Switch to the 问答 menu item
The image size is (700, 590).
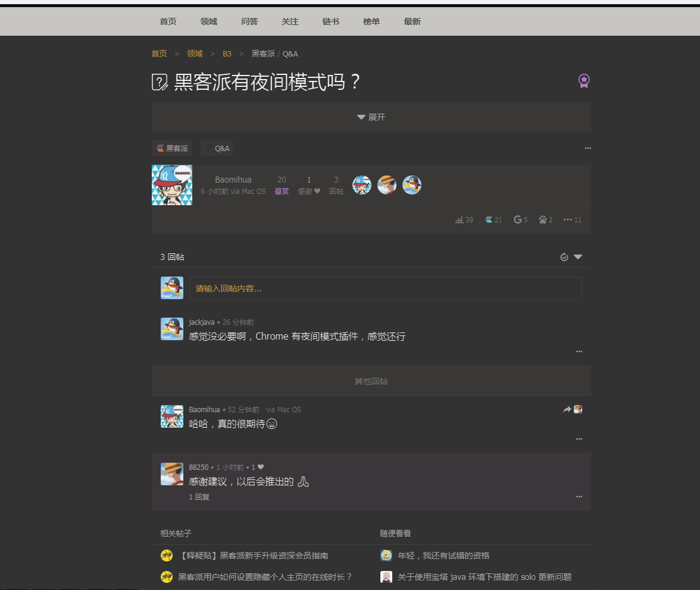click(249, 21)
